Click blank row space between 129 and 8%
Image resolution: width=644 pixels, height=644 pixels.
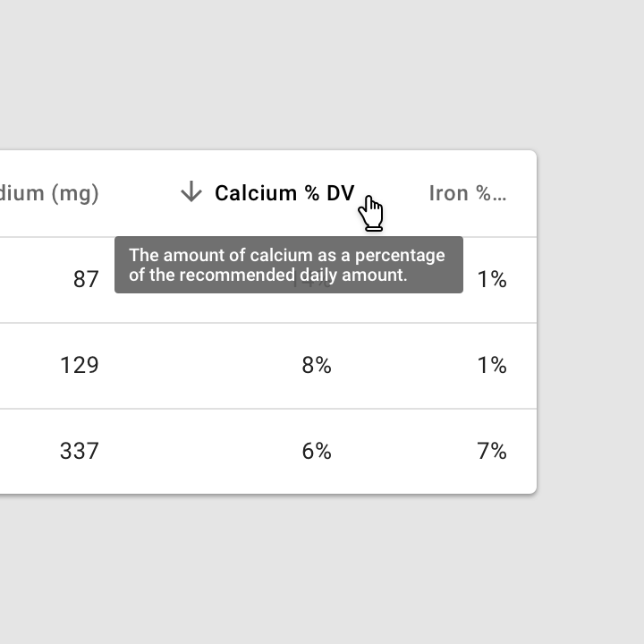[197, 365]
